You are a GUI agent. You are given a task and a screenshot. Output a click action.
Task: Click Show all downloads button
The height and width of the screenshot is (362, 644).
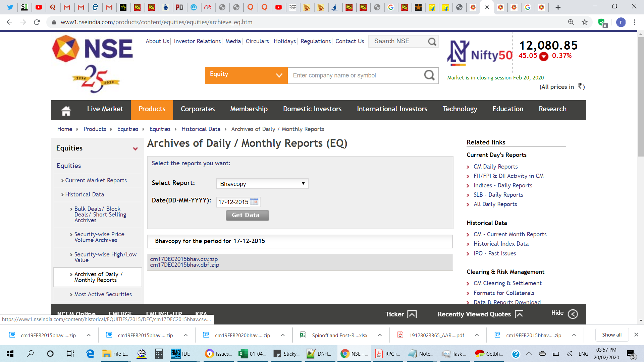(611, 335)
